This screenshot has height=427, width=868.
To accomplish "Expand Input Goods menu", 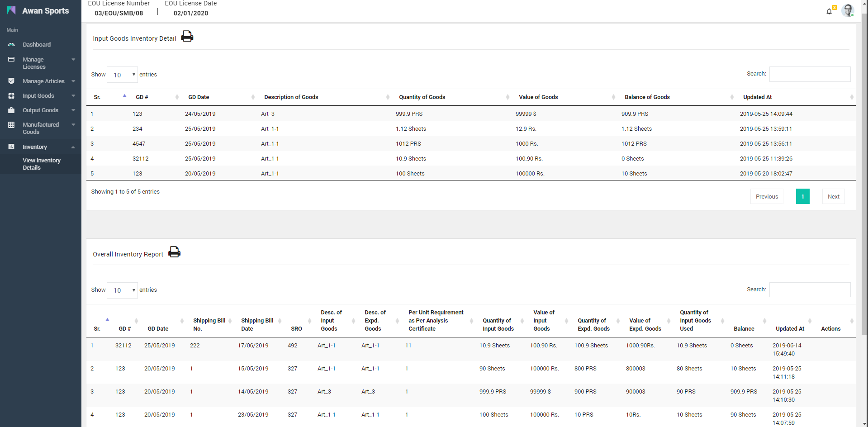I will (x=41, y=96).
